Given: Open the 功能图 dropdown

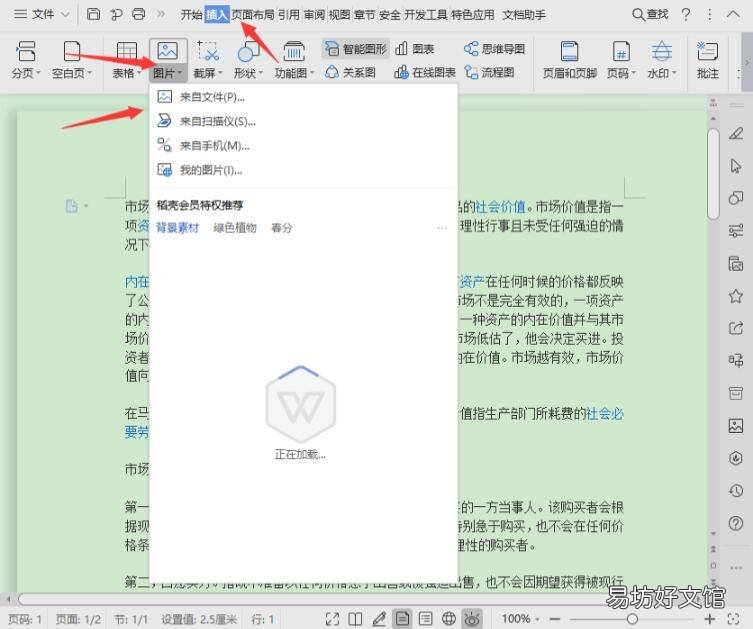Looking at the screenshot, I should 294,60.
